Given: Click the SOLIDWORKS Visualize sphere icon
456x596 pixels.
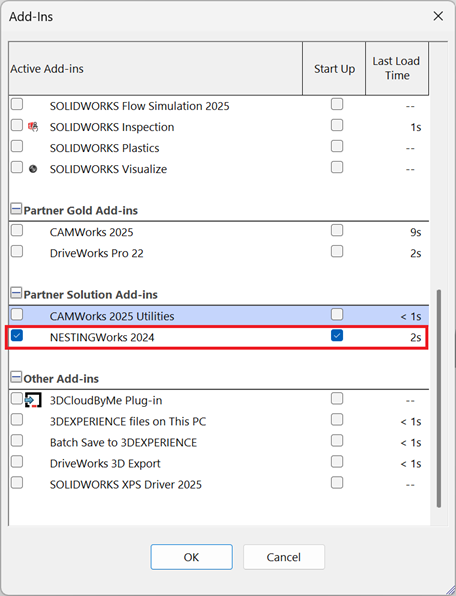Looking at the screenshot, I should tap(33, 169).
